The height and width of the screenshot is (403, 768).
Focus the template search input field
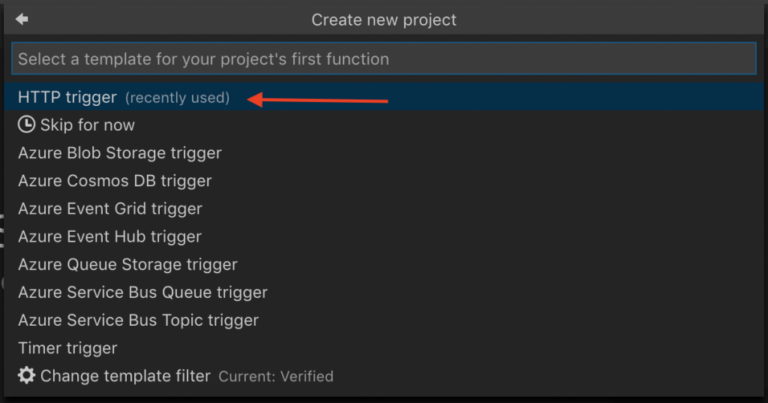384,59
